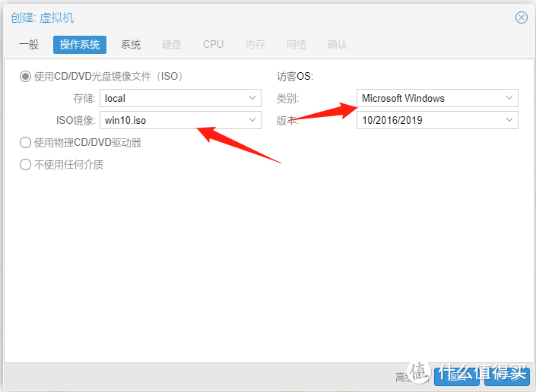Select 使用物理CD/DVD驱动器 radio option

(25, 142)
